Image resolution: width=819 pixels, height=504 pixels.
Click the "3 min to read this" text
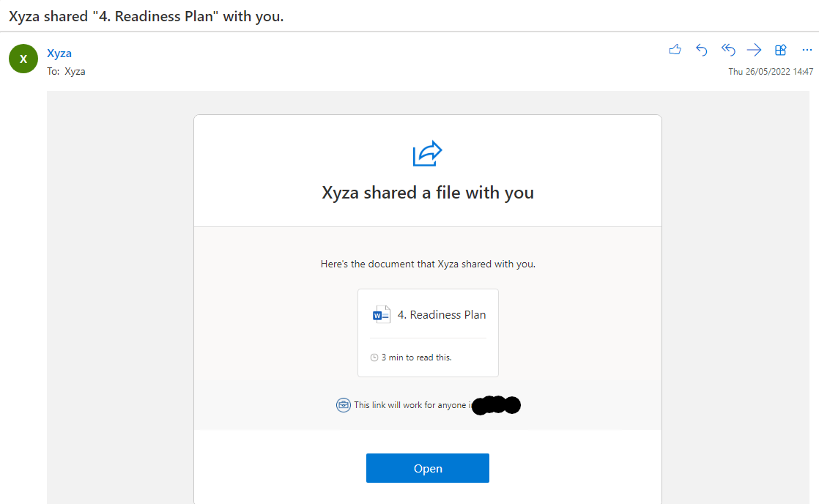point(416,357)
